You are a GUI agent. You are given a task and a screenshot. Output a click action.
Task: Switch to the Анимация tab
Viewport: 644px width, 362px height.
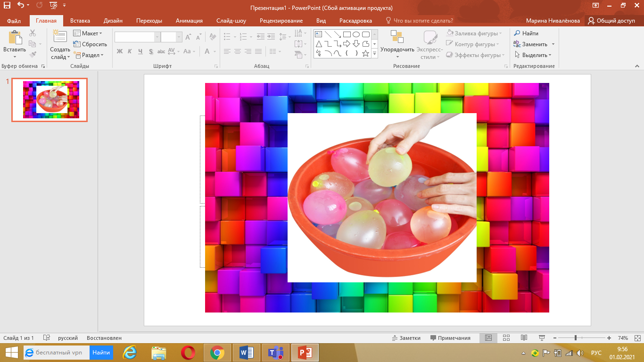point(189,21)
